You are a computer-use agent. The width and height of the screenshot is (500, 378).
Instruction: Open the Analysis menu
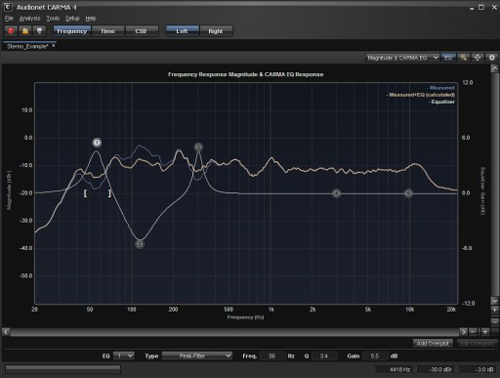pos(30,18)
